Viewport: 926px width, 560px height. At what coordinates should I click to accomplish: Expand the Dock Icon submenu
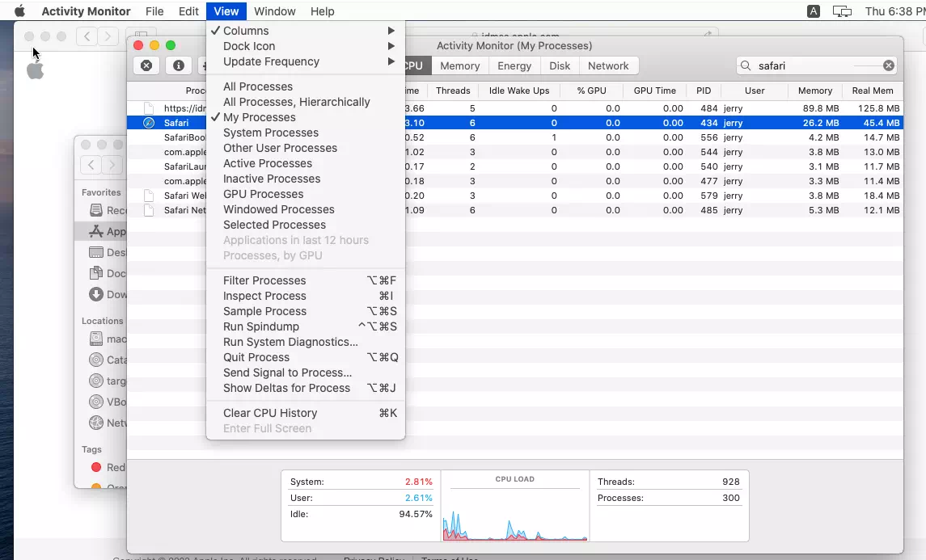(306, 46)
